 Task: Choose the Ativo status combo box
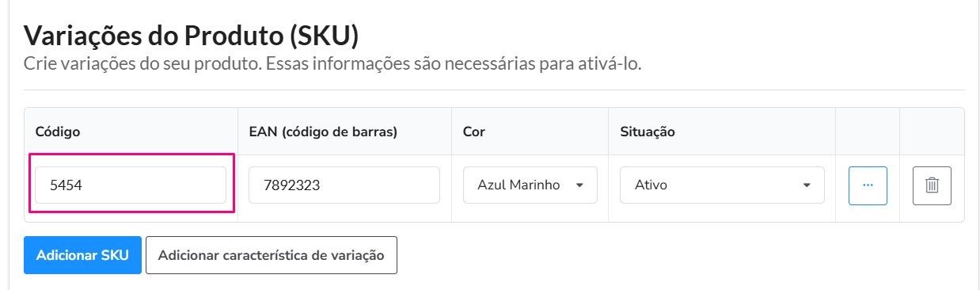(x=722, y=185)
